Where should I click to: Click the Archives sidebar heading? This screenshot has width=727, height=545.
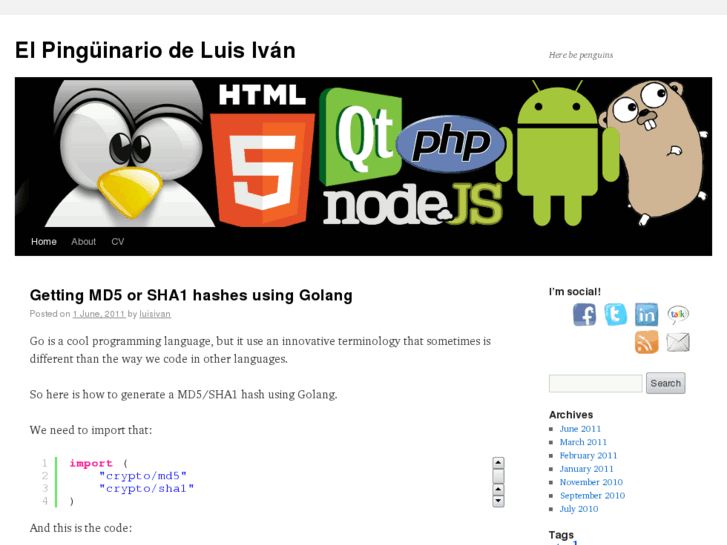[x=571, y=415]
